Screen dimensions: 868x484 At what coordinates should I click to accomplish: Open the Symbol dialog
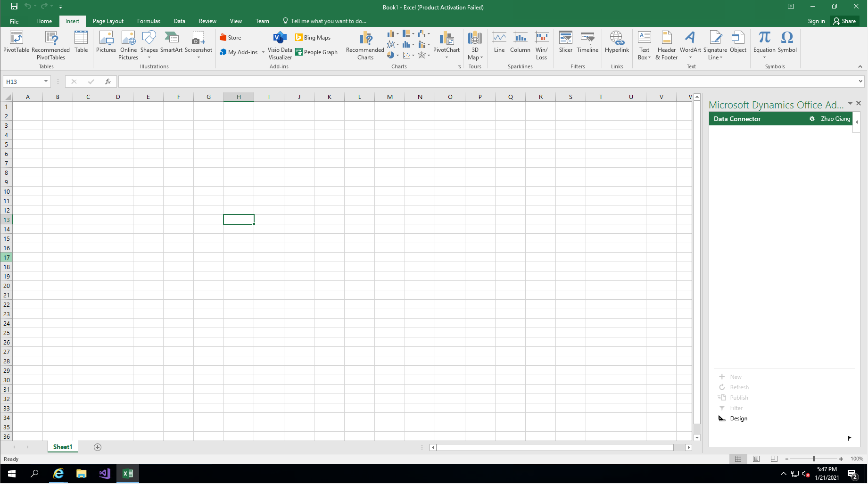click(x=787, y=42)
